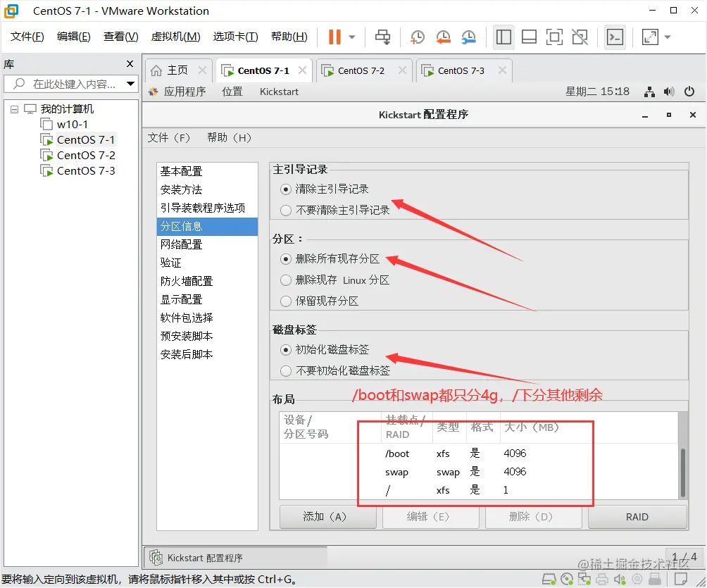Open the 文件(F) menu in VMware
The height and width of the screenshot is (588, 707).
pos(27,37)
